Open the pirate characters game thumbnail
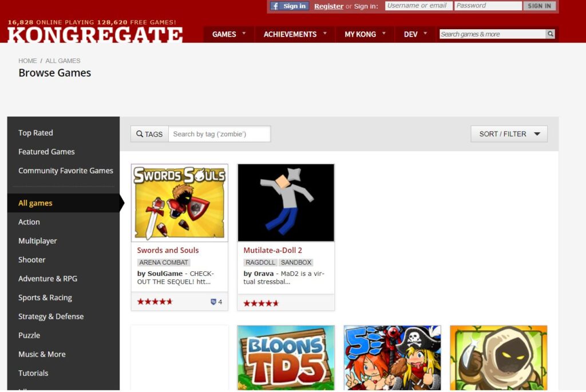The image size is (586, 392). point(393,358)
